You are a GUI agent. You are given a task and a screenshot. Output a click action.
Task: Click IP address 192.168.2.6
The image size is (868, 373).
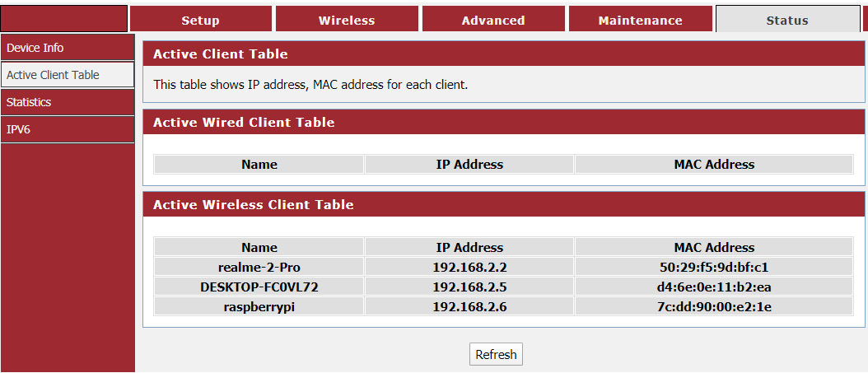[469, 306]
